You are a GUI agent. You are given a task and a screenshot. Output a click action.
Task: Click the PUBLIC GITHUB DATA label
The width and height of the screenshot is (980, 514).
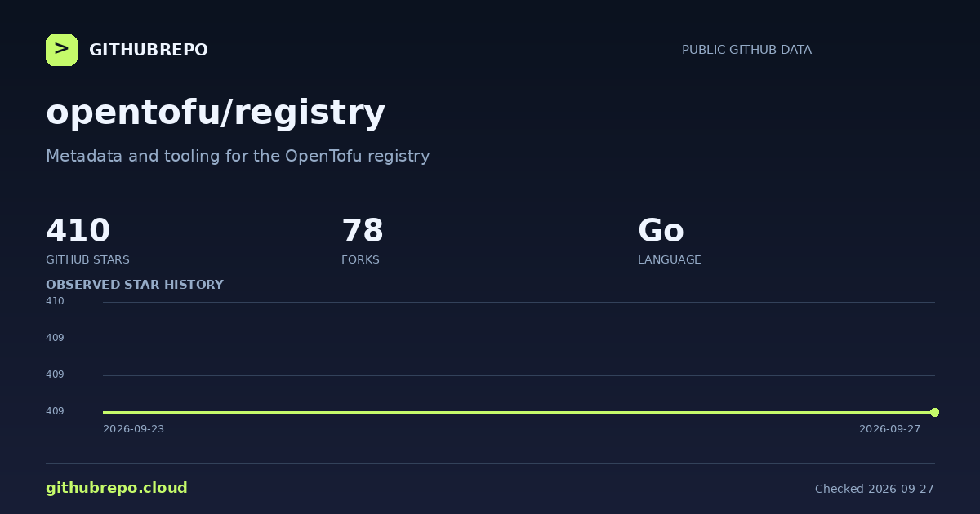[x=746, y=50]
